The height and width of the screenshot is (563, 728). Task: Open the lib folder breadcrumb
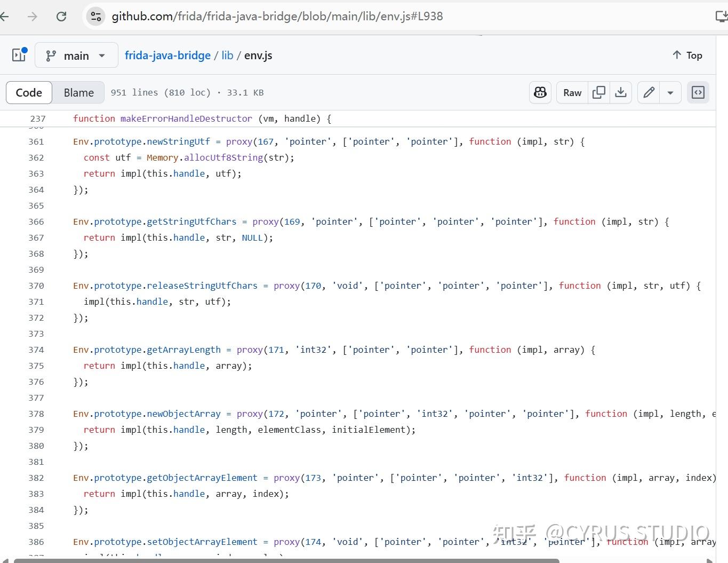227,55
